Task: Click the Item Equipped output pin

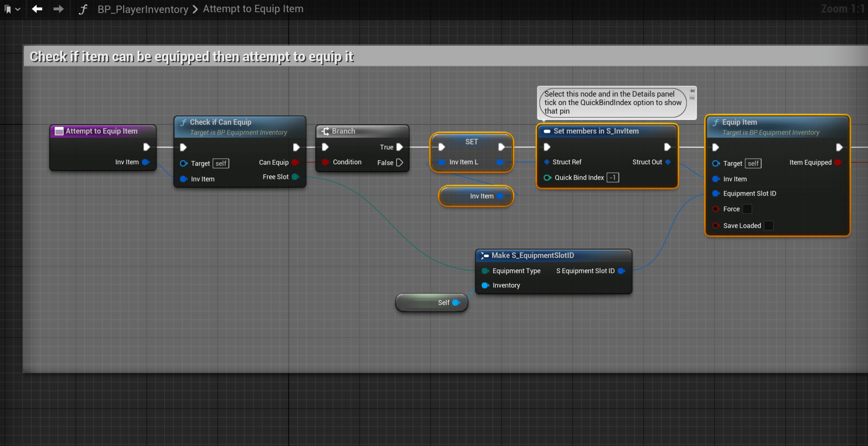Action: pyautogui.click(x=838, y=163)
